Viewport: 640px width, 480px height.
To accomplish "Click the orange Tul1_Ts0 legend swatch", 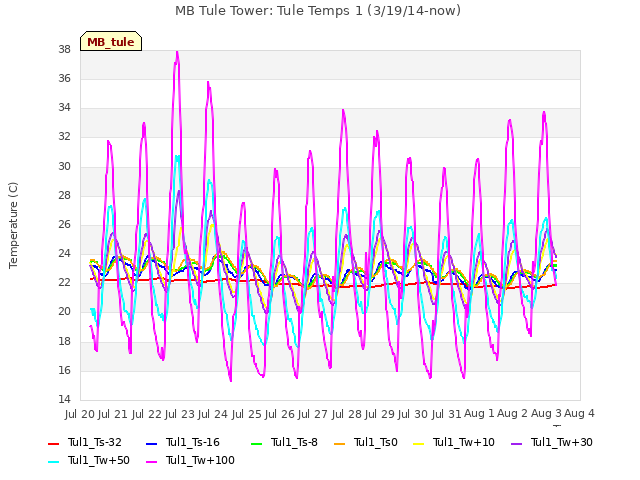I will (340, 443).
